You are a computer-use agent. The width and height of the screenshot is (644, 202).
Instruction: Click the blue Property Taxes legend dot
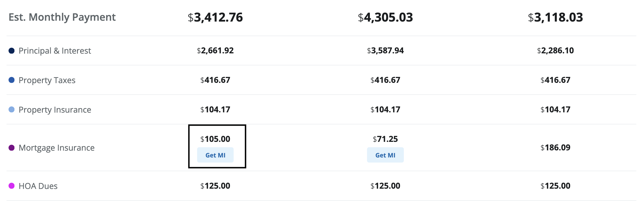click(12, 80)
